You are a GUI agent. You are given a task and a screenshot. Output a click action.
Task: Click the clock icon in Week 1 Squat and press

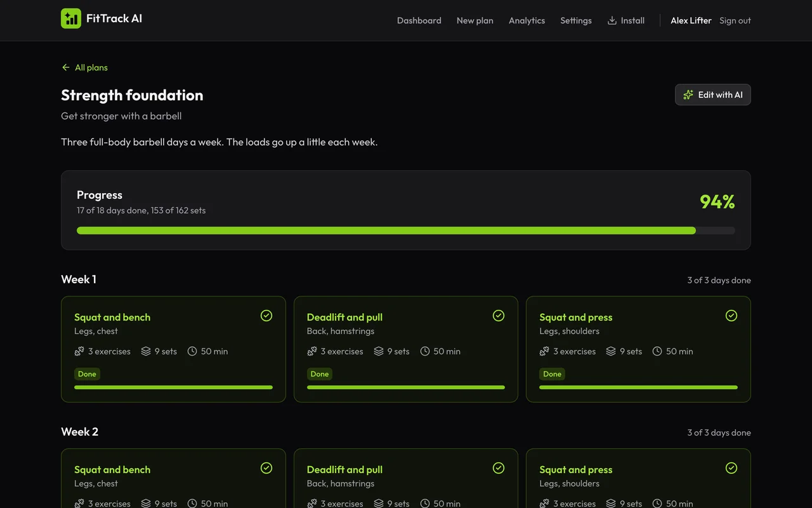657,351
